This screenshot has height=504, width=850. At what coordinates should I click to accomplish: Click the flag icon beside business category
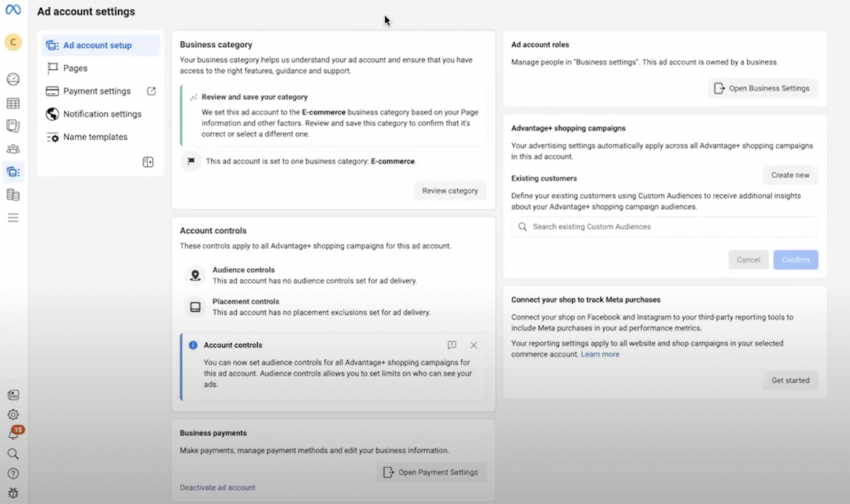click(191, 160)
